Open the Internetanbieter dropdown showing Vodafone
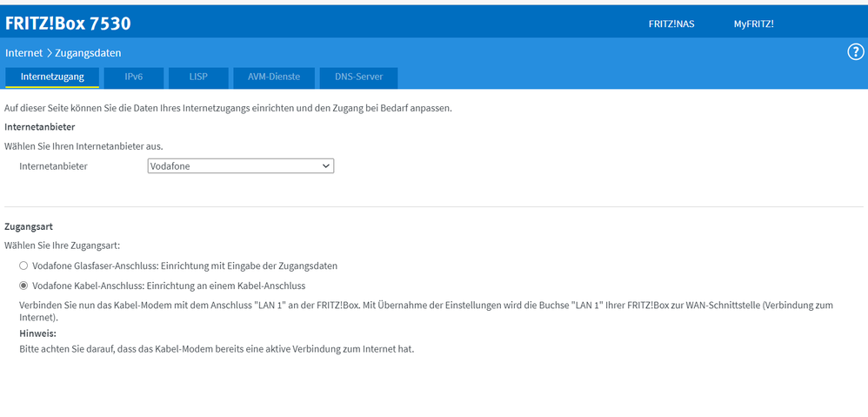This screenshot has height=417, width=868. pos(241,165)
